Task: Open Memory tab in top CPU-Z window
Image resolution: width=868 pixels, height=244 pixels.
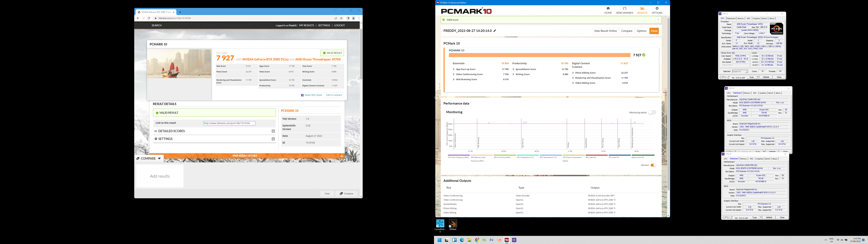Action: (x=741, y=18)
